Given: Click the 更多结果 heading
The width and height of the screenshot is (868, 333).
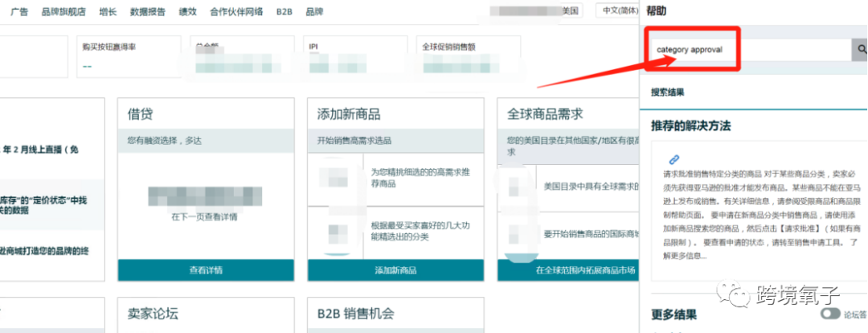Looking at the screenshot, I should point(674,314).
